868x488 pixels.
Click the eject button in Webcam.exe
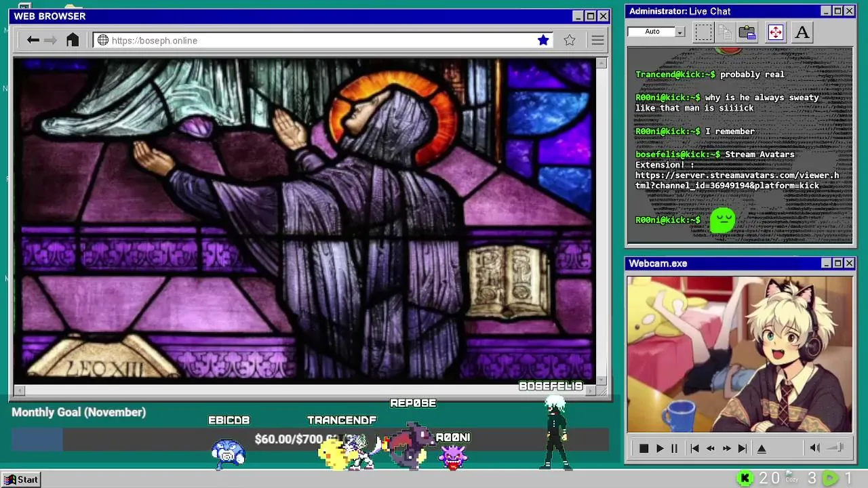pyautogui.click(x=762, y=448)
